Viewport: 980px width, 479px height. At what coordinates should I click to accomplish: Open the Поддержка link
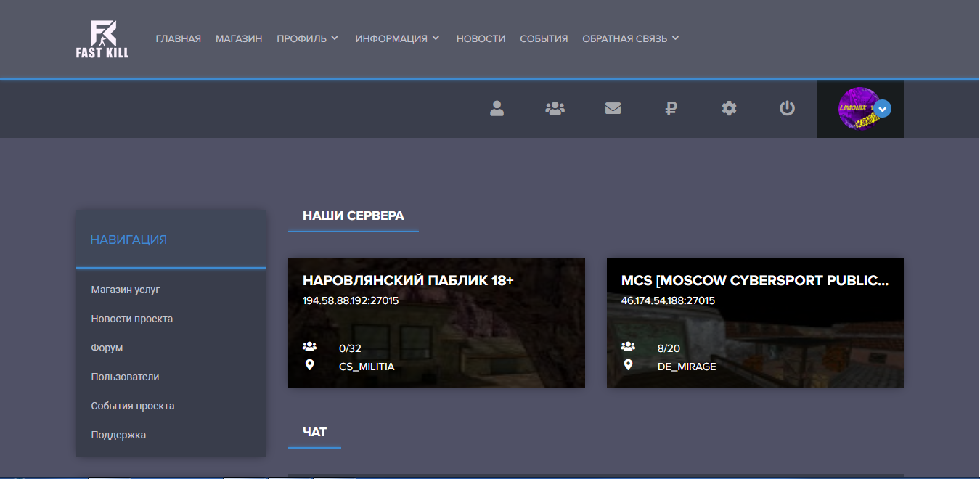(118, 435)
